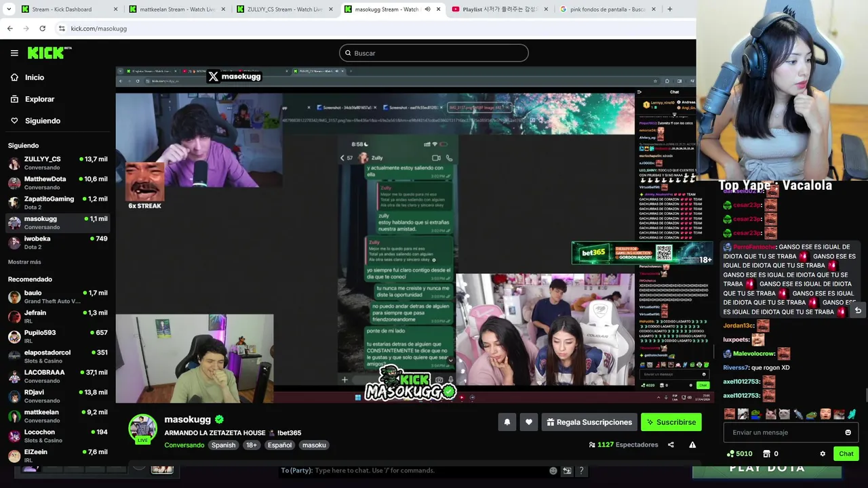Click the 1127 Espectadores viewer count

pyautogui.click(x=623, y=445)
